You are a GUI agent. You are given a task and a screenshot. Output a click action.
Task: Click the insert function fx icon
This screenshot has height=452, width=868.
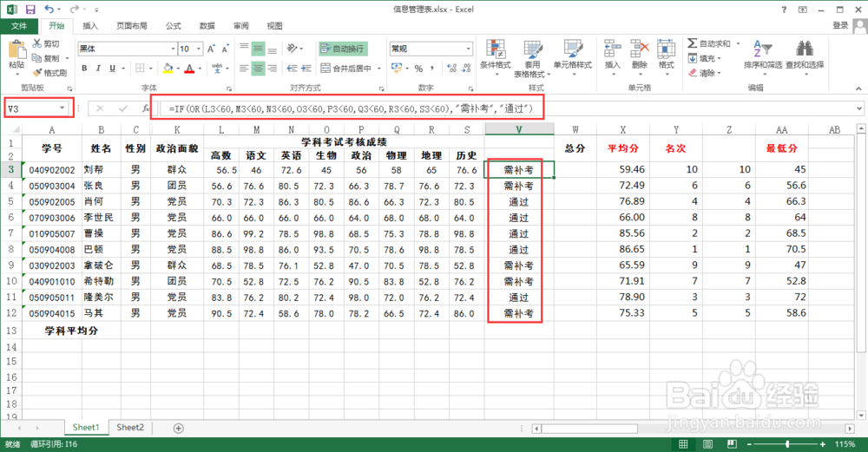pyautogui.click(x=145, y=108)
